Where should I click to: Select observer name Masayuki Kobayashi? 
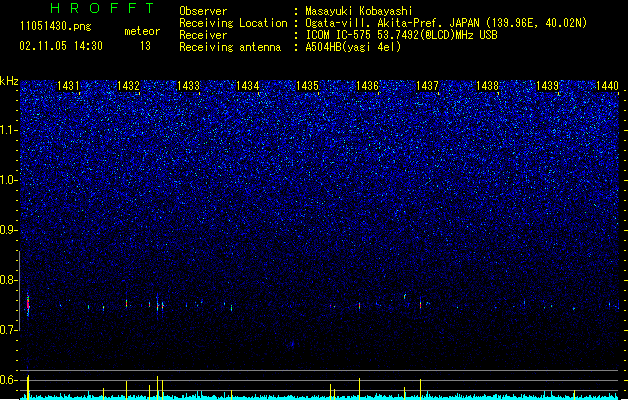[x=359, y=11]
